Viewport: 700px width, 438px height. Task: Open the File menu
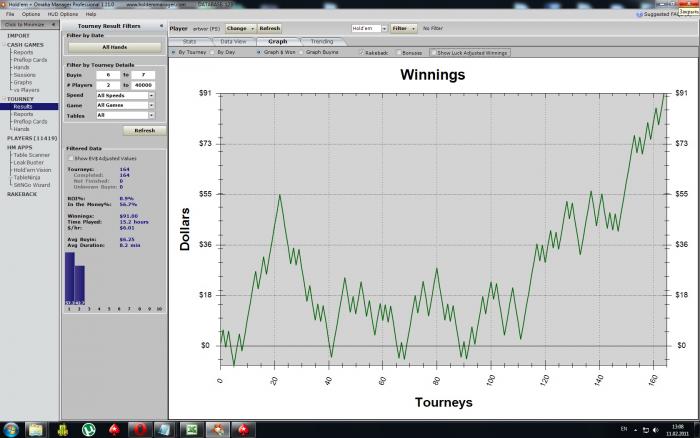click(x=10, y=14)
